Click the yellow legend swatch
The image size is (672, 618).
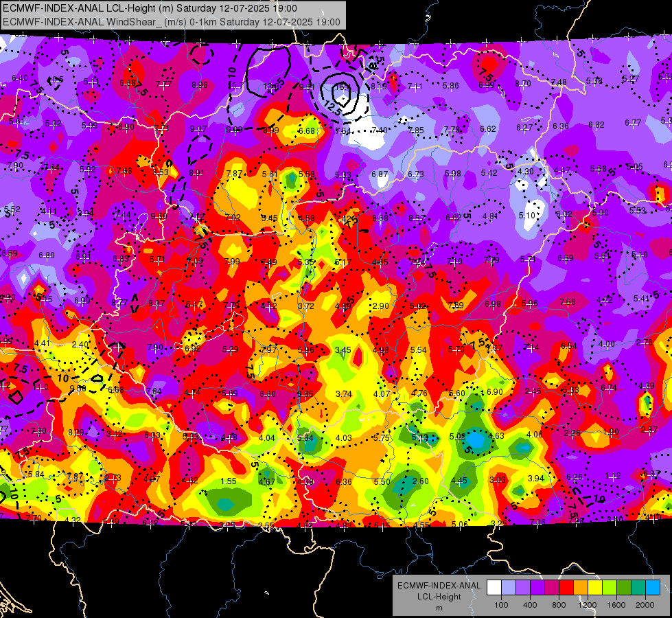click(x=595, y=588)
